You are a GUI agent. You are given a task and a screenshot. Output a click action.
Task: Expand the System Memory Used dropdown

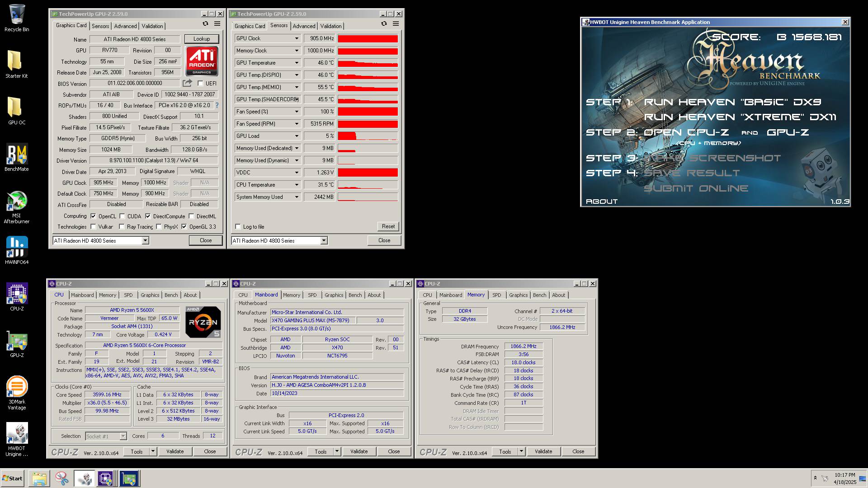297,197
